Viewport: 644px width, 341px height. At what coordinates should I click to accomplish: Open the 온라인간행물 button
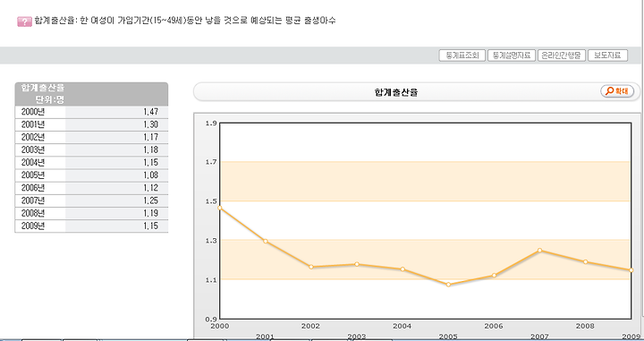click(x=562, y=55)
